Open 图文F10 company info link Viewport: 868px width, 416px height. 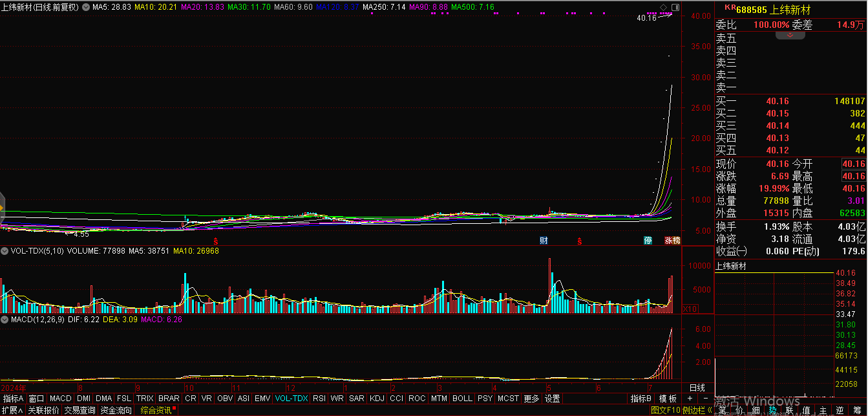tap(666, 410)
